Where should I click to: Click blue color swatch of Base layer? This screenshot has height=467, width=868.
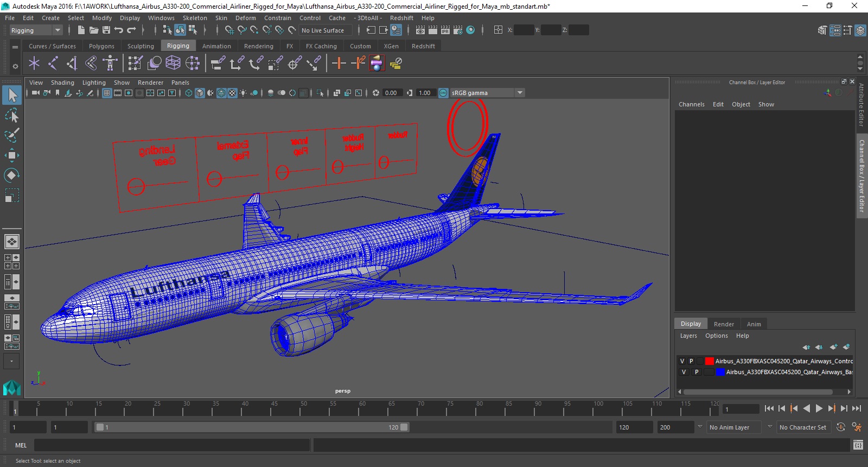point(720,372)
